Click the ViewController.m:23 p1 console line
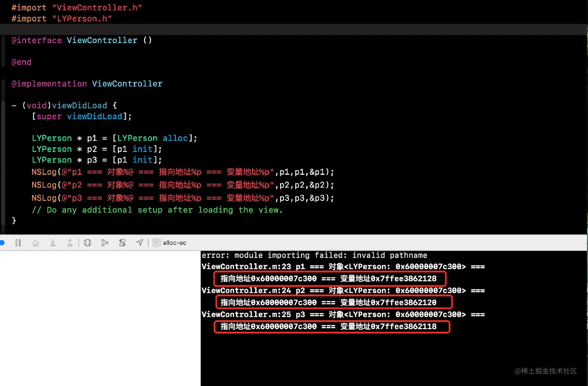The width and height of the screenshot is (588, 386). point(343,267)
